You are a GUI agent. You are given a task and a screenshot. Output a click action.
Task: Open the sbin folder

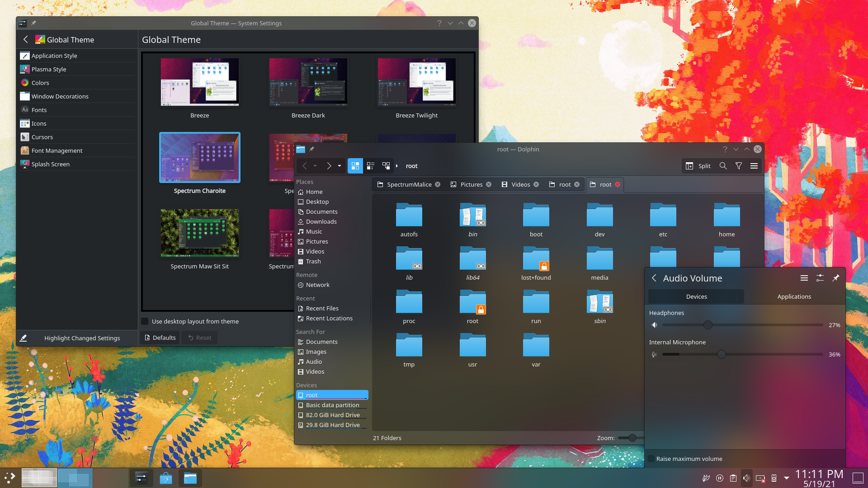pos(600,308)
